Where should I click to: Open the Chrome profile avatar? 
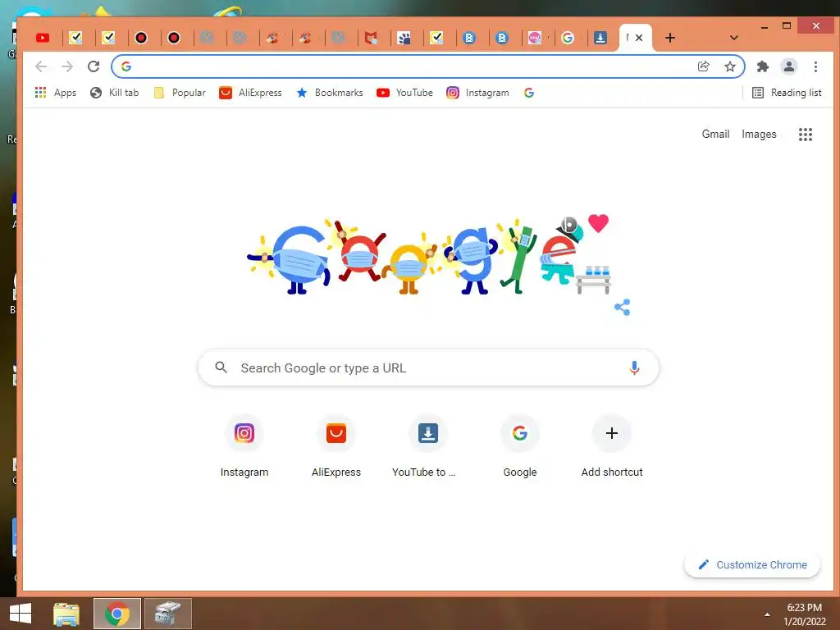(x=789, y=66)
